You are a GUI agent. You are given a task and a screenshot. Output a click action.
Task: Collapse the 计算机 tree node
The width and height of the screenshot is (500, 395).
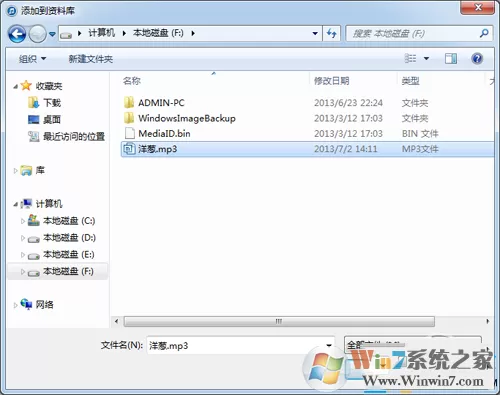[15, 204]
